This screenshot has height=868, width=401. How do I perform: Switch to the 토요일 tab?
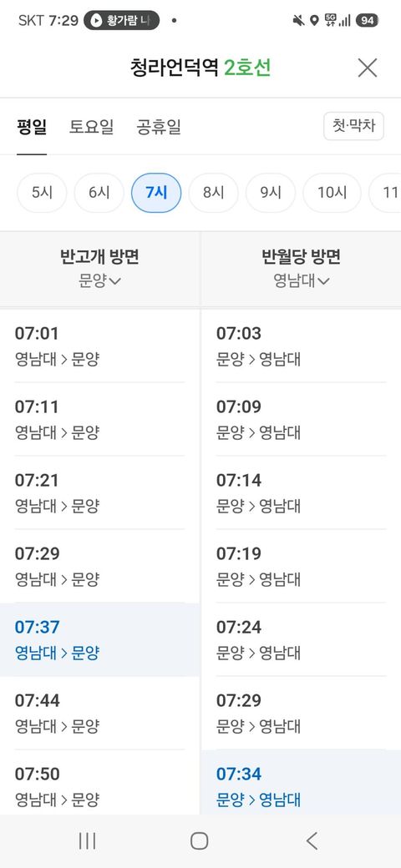[91, 127]
